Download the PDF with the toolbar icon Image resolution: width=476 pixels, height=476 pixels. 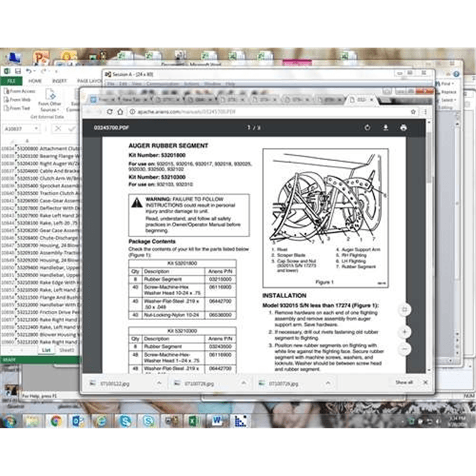tap(386, 128)
